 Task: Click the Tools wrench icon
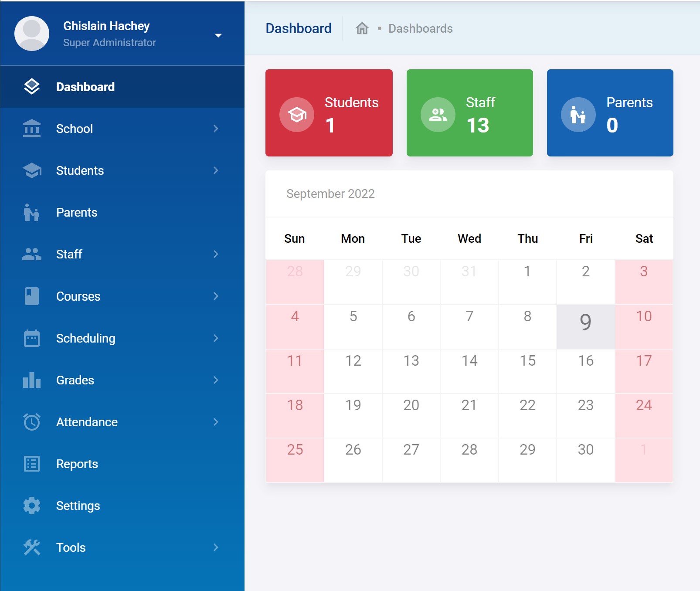(32, 547)
